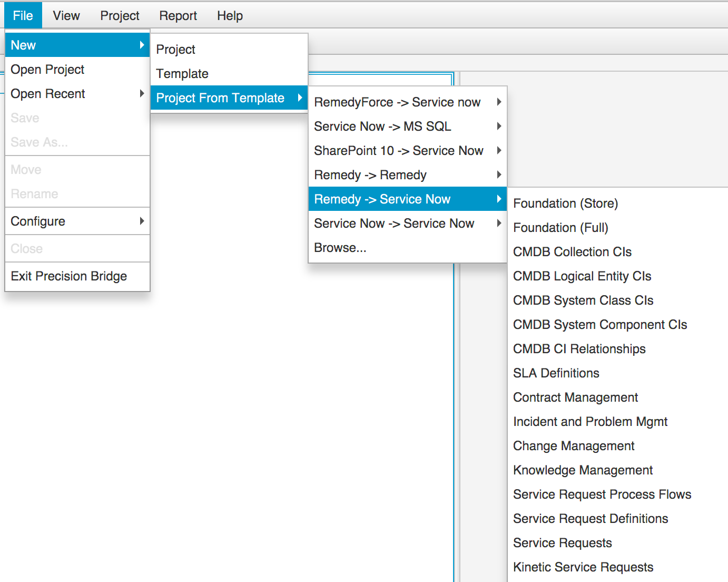Click arrow beside SharePoint 10 -> Service Now

(x=499, y=150)
